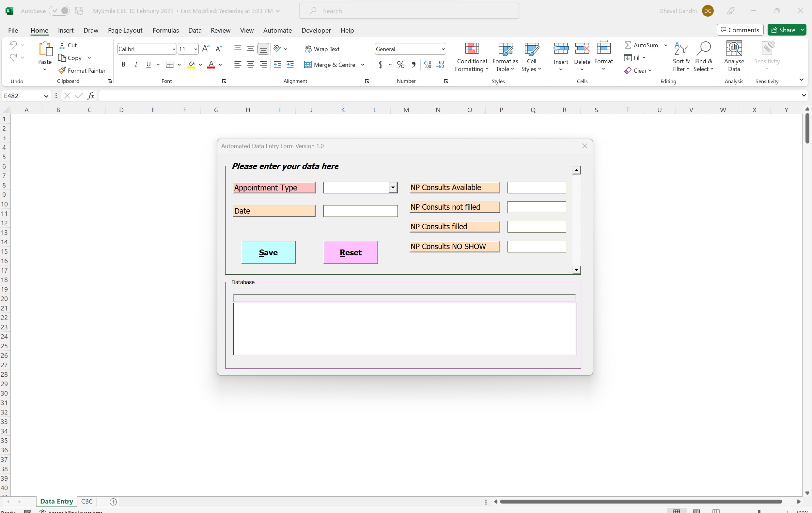
Task: Switch to the CBC sheet tab
Action: (87, 501)
